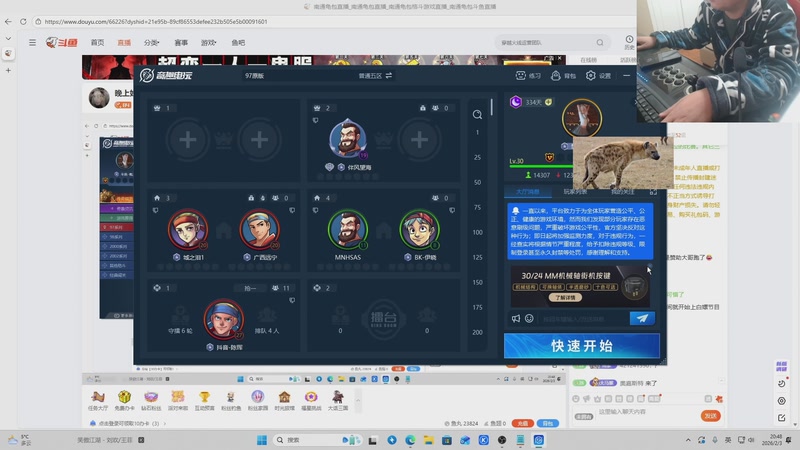Open the 背包 backpack icon
This screenshot has height=450, width=800.
563,76
